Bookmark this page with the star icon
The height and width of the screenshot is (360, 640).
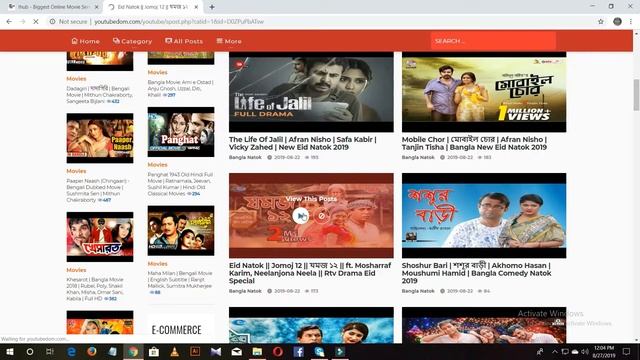click(x=600, y=22)
